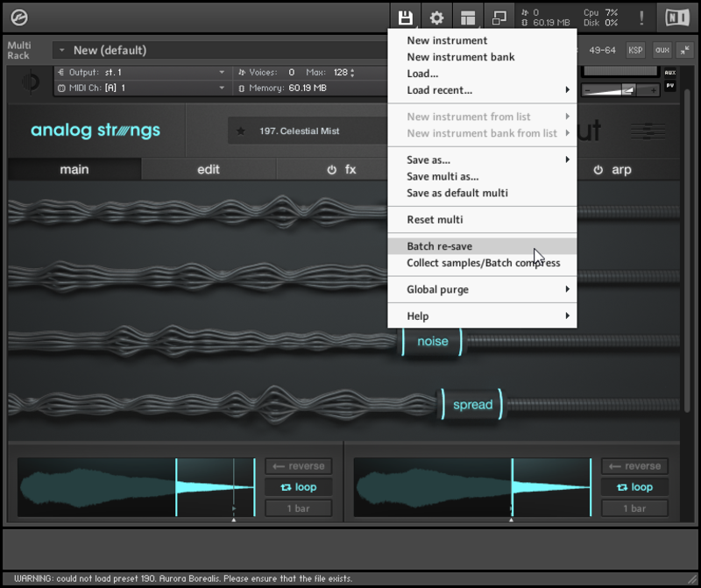Show rack page 49-64
This screenshot has height=588, width=701.
click(x=602, y=50)
